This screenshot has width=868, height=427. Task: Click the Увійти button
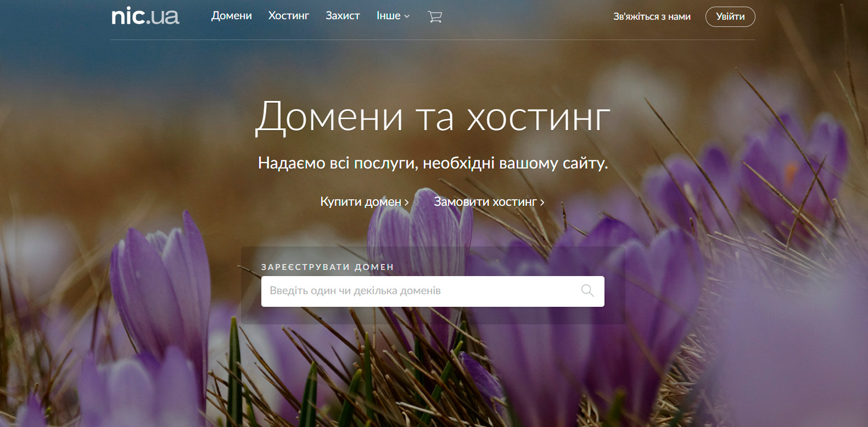730,16
